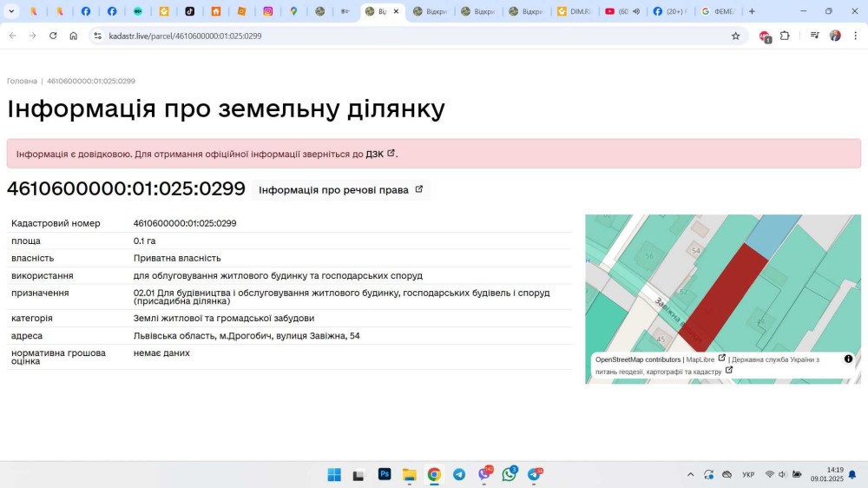Click the немає даних value

coord(161,353)
